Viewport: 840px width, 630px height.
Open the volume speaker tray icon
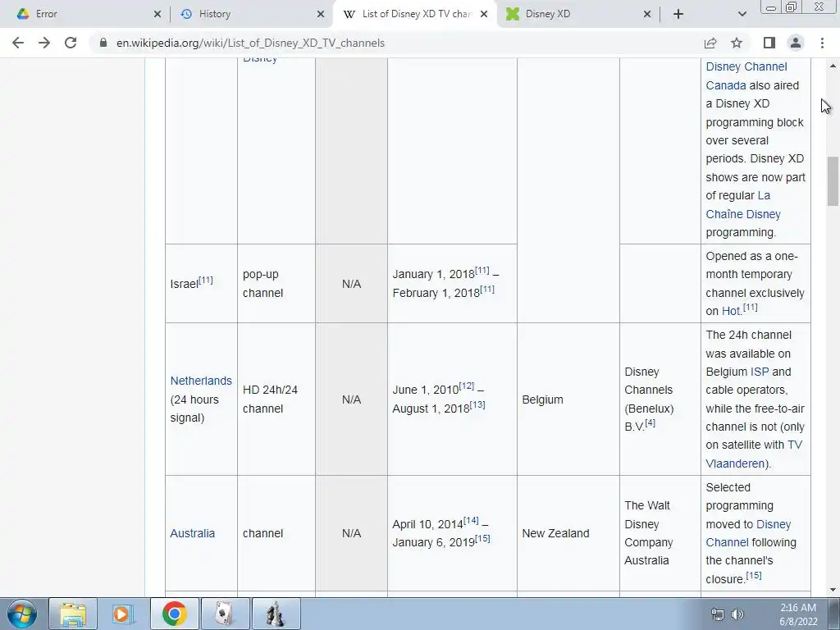click(737, 614)
